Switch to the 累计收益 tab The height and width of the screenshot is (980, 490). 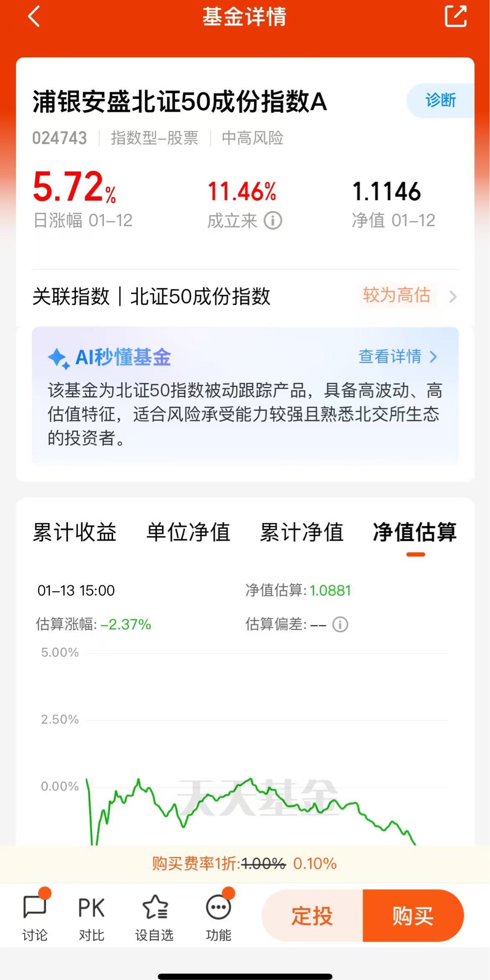[x=75, y=532]
